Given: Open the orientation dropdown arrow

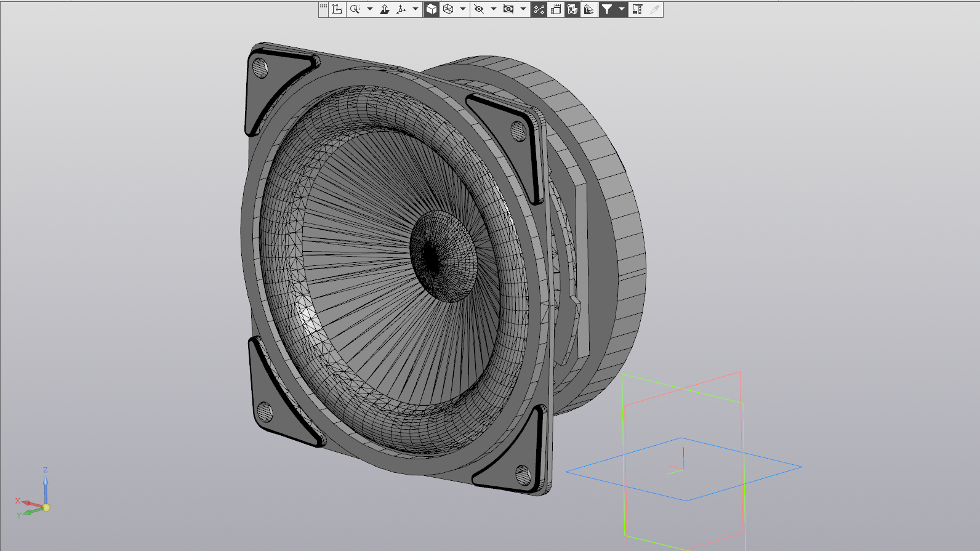Looking at the screenshot, I should tap(416, 9).
